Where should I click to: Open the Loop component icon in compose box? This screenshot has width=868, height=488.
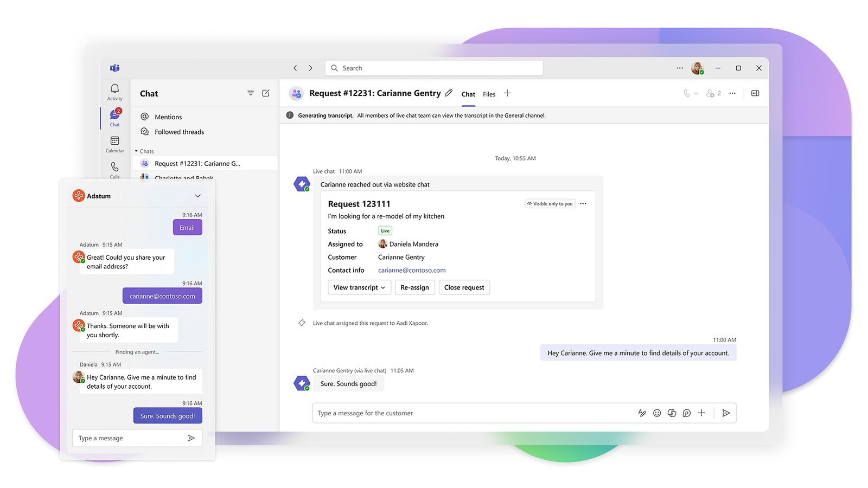click(687, 413)
